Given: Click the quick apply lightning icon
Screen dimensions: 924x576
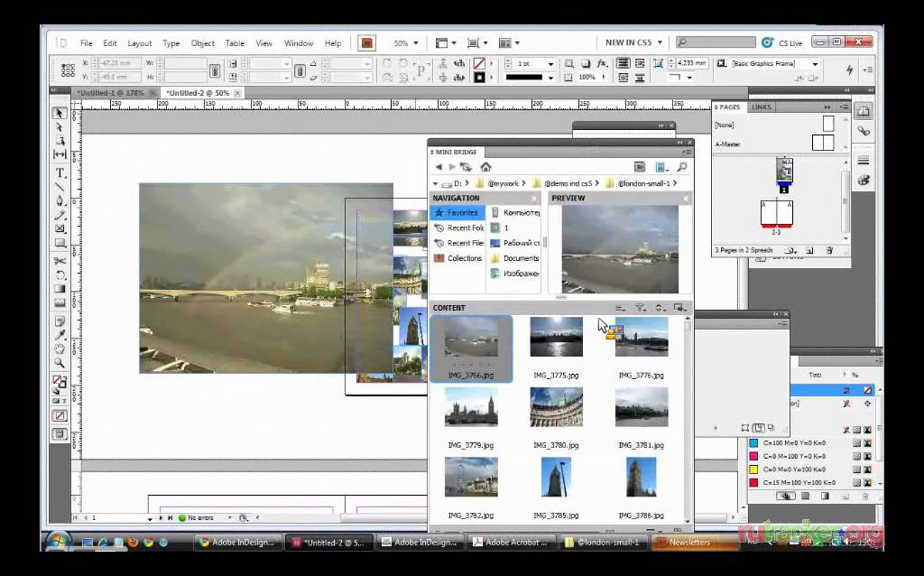Looking at the screenshot, I should click(849, 70).
